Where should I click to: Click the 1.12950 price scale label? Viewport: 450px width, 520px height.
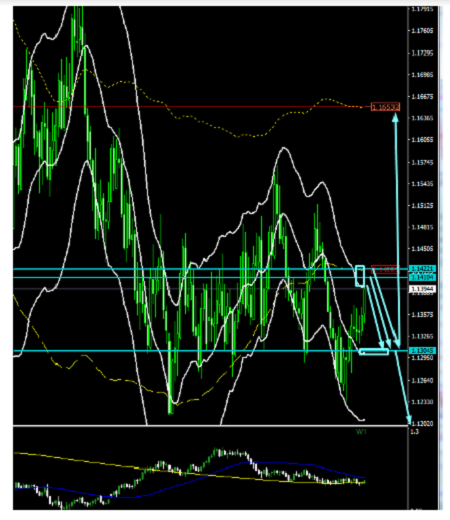point(422,358)
